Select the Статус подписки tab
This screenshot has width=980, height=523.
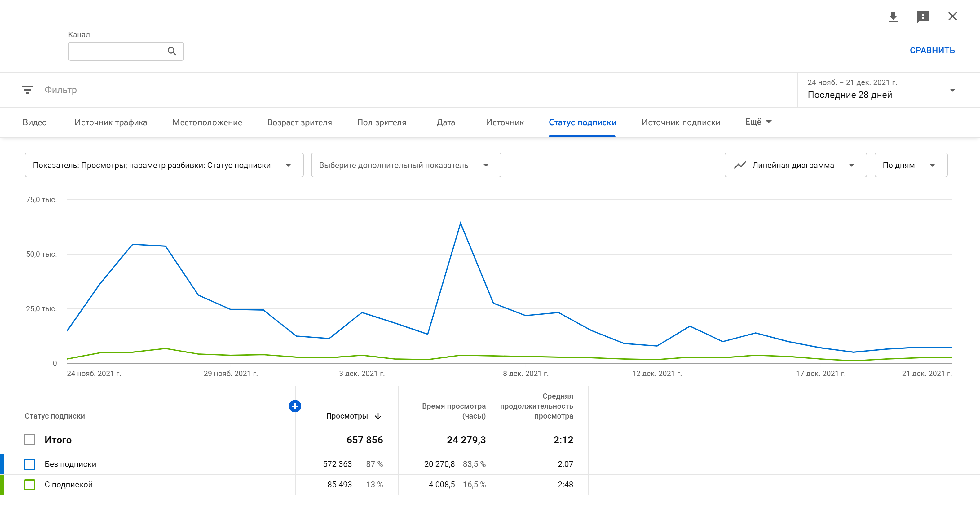(x=582, y=122)
